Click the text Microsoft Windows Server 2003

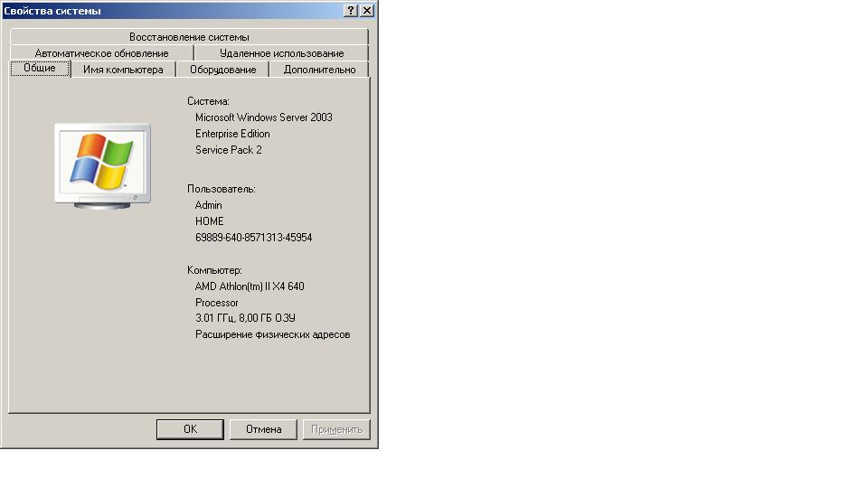[263, 117]
